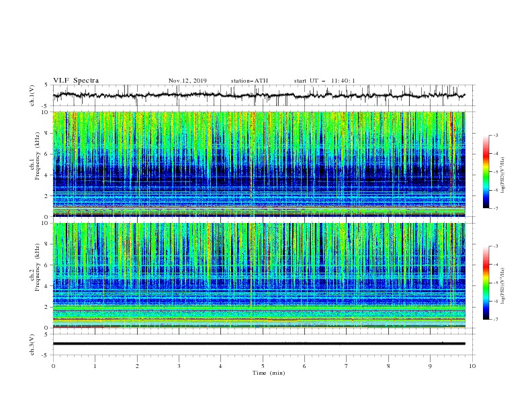Click the "station=ATH" header label
Screen dimensions: 532x411
[x=249, y=81]
